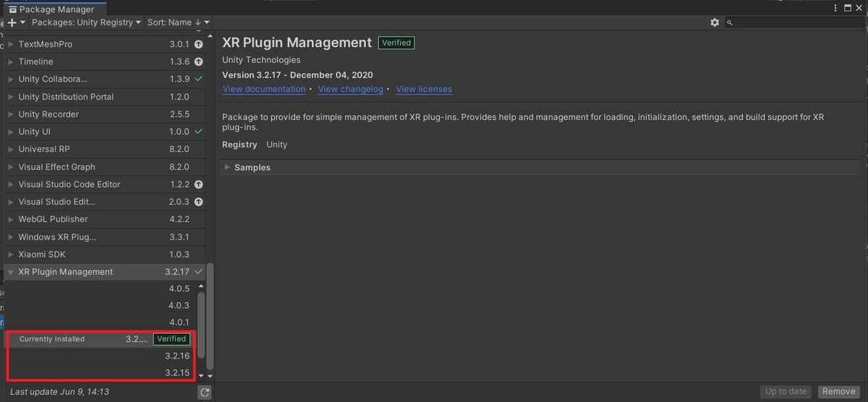Expand the Xiaomi SDK versions
This screenshot has width=868, height=402.
click(x=11, y=255)
